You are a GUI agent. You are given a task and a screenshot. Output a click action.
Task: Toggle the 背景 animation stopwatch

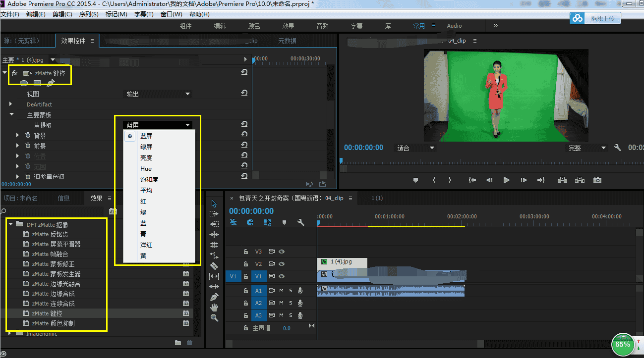pos(27,136)
